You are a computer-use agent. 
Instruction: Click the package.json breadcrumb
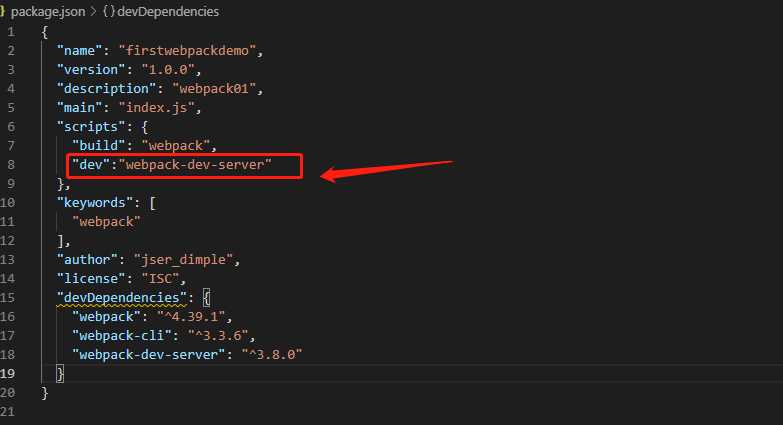coord(48,11)
